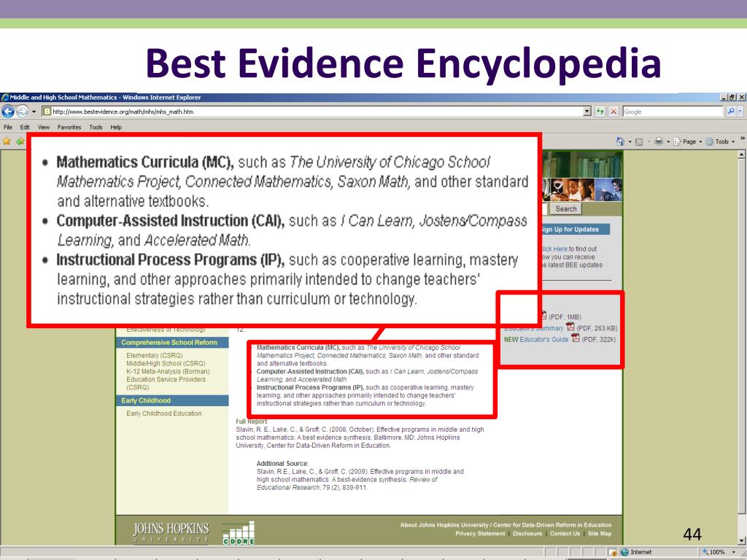
Task: Click the RSS feeds icon
Action: 639,142
